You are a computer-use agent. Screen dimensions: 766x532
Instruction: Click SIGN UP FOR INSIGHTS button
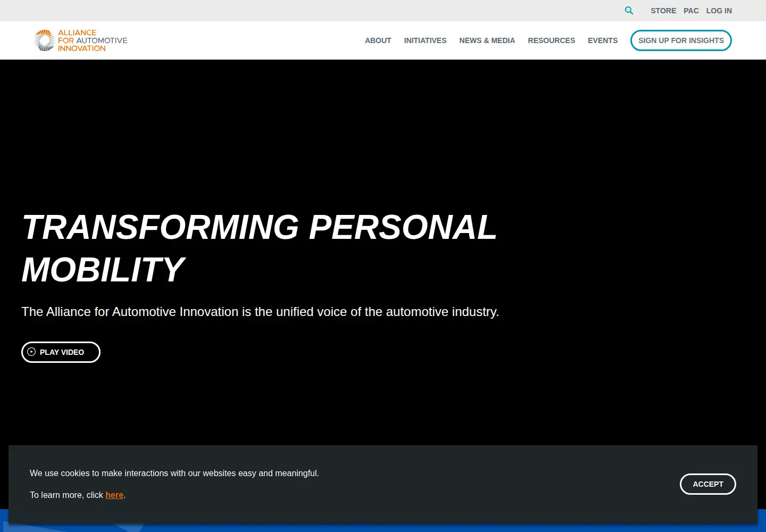click(x=681, y=40)
